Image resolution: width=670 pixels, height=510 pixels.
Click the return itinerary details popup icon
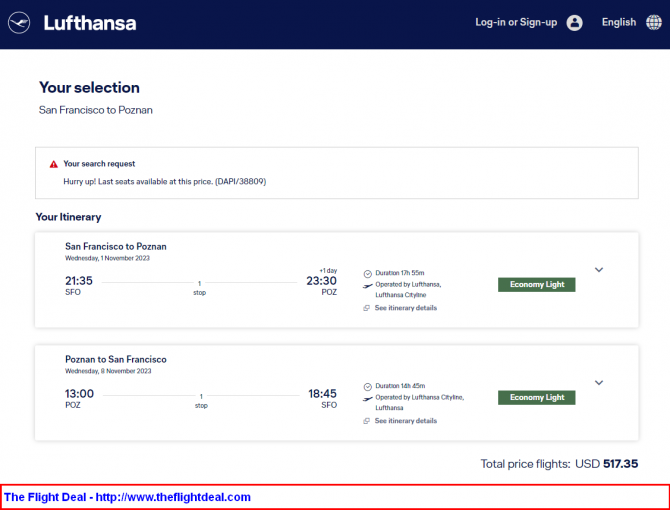coord(366,421)
